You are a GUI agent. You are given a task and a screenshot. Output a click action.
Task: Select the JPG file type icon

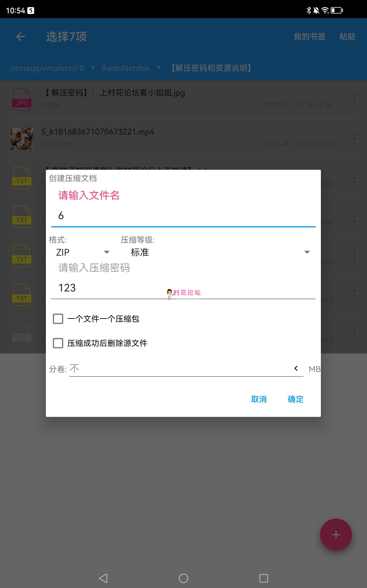[22, 100]
